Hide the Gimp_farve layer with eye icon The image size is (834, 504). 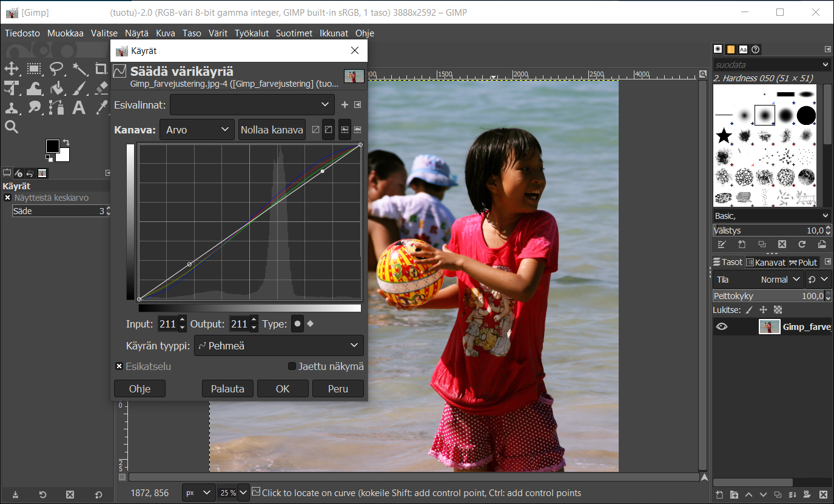721,327
